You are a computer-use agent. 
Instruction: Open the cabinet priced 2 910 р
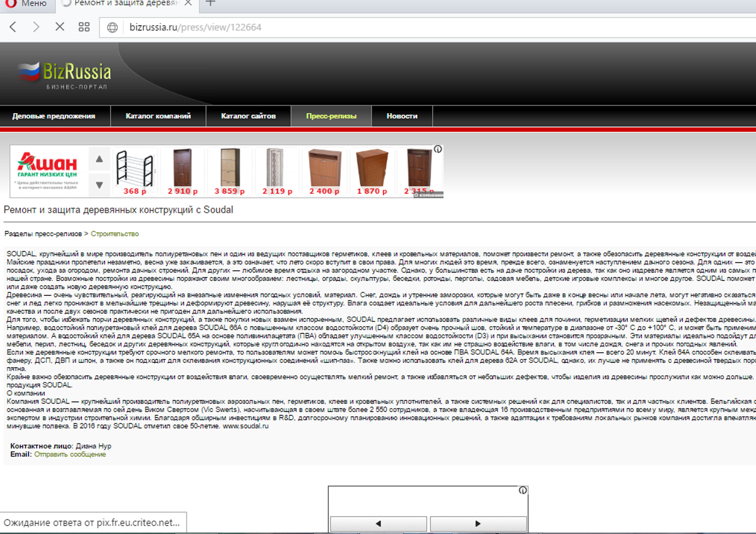pos(183,172)
